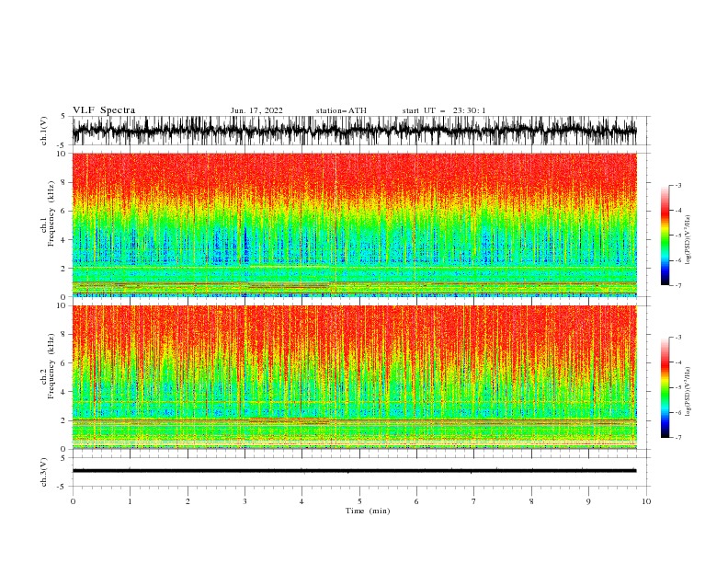Viewport: 728px width, 563px height.
Task: Click the "start UT = 23:30:1" text
Action: point(444,110)
